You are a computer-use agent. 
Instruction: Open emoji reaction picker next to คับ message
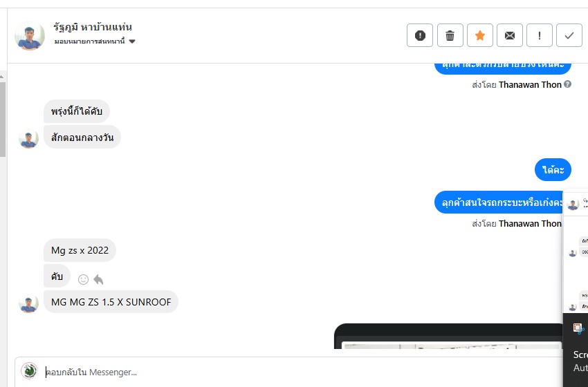tap(83, 279)
